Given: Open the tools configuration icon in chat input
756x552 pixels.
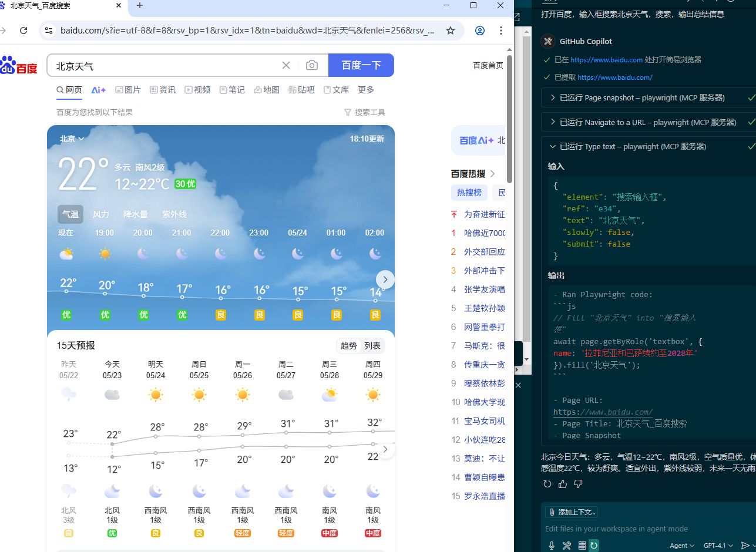Looking at the screenshot, I should 567,546.
